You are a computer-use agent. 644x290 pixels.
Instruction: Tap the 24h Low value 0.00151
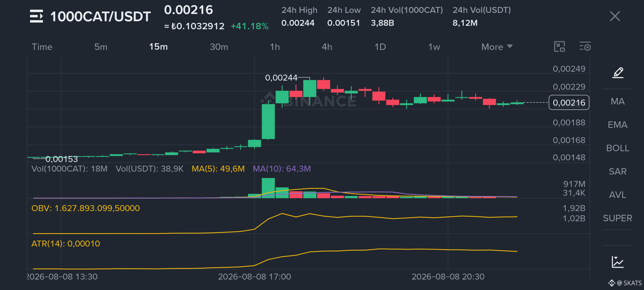343,23
